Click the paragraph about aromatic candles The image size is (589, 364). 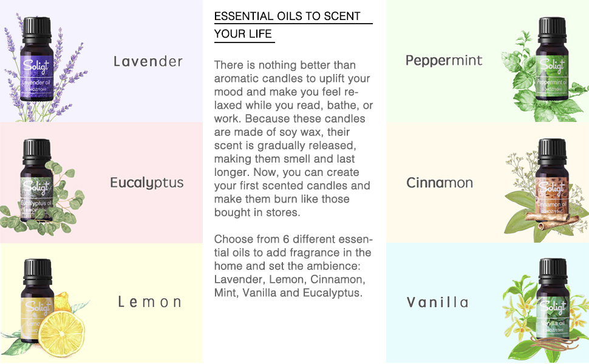(x=293, y=138)
